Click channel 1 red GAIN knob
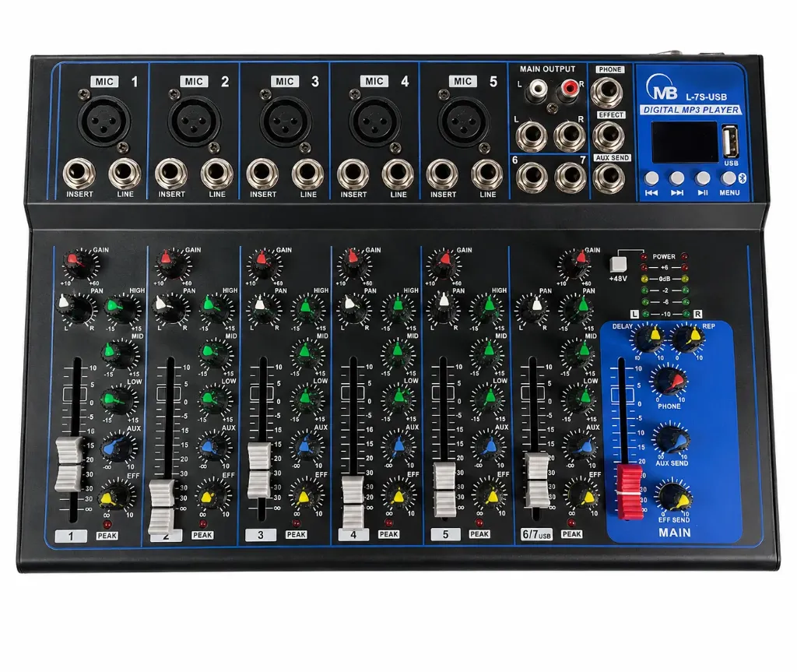This screenshot has height=672, width=797. 80,264
